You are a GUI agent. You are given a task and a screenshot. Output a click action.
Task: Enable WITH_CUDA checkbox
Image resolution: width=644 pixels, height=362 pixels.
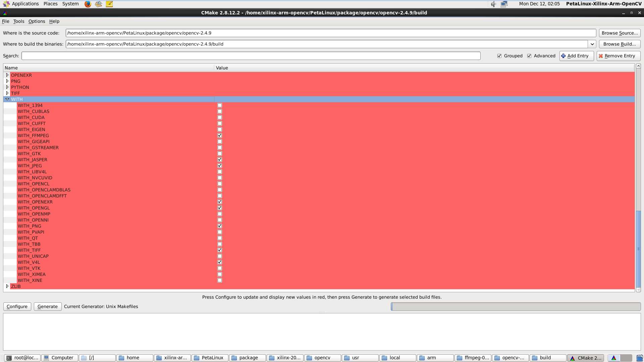[220, 117]
